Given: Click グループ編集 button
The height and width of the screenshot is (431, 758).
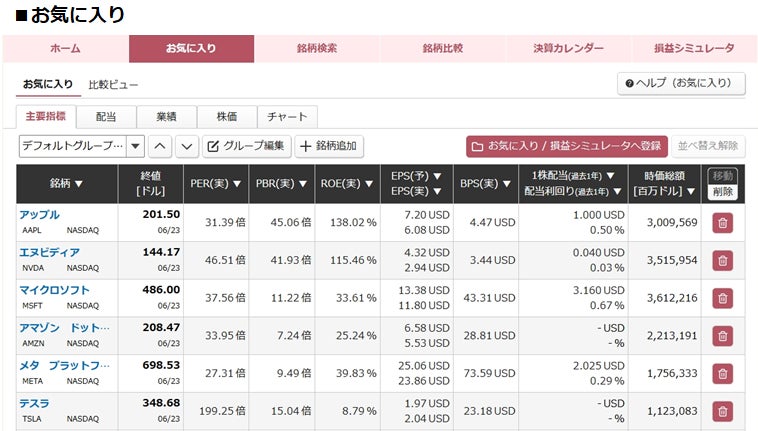Looking at the screenshot, I should coord(247,146).
